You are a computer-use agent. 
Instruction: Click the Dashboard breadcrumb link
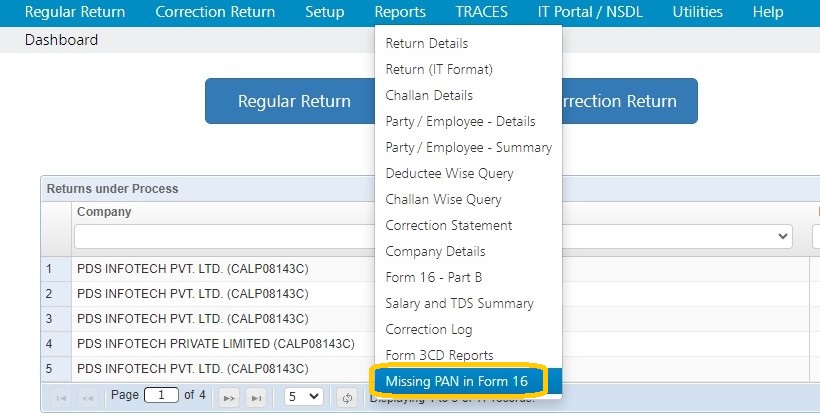[x=61, y=40]
